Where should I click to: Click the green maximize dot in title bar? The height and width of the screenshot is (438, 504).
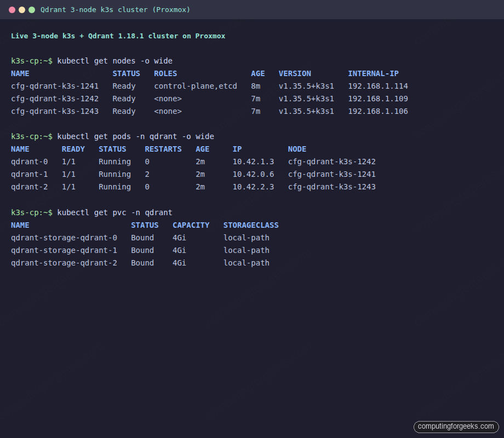click(x=32, y=10)
